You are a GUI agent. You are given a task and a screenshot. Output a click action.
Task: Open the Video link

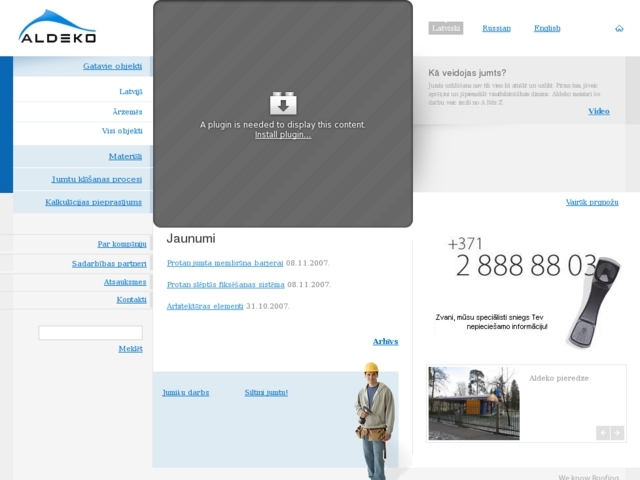[x=599, y=111]
